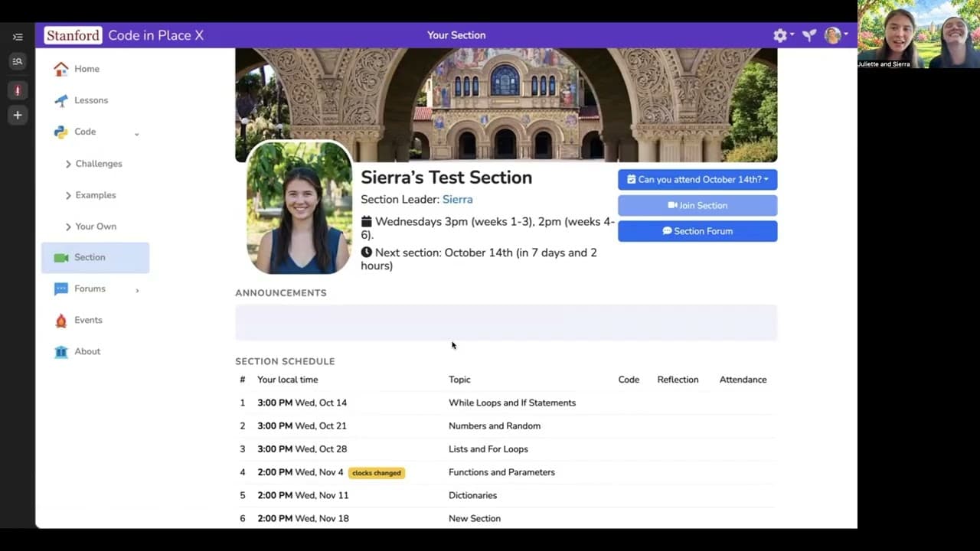
Task: Click the 'While Loops and If Statements' topic
Action: click(512, 403)
